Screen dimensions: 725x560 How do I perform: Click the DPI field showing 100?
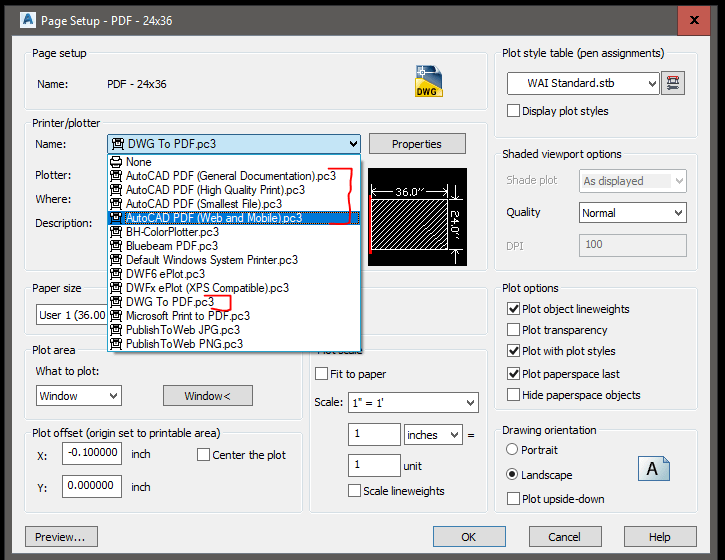coord(633,245)
